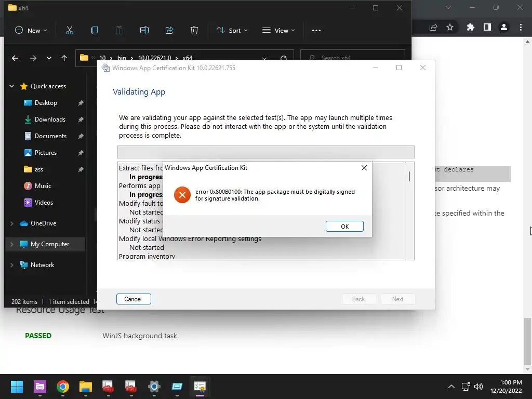Screen dimensions: 532x399
Task: Select the ass folder in Quick access
Action: pos(38,169)
